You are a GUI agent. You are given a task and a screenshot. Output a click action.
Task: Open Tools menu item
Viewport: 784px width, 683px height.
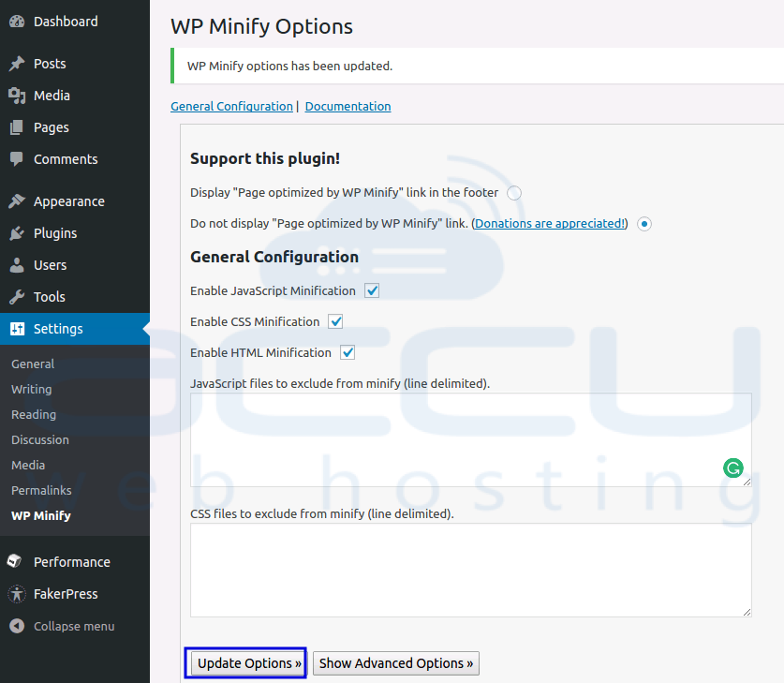coord(75,297)
